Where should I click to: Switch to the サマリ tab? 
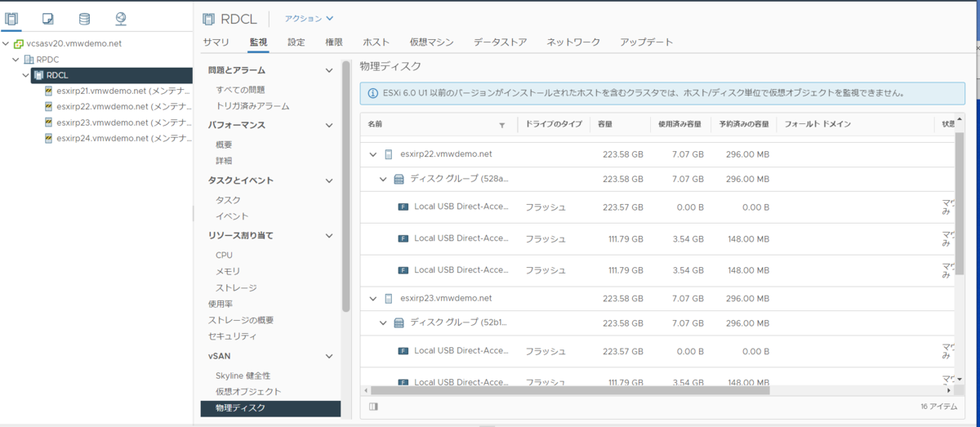[x=216, y=42]
